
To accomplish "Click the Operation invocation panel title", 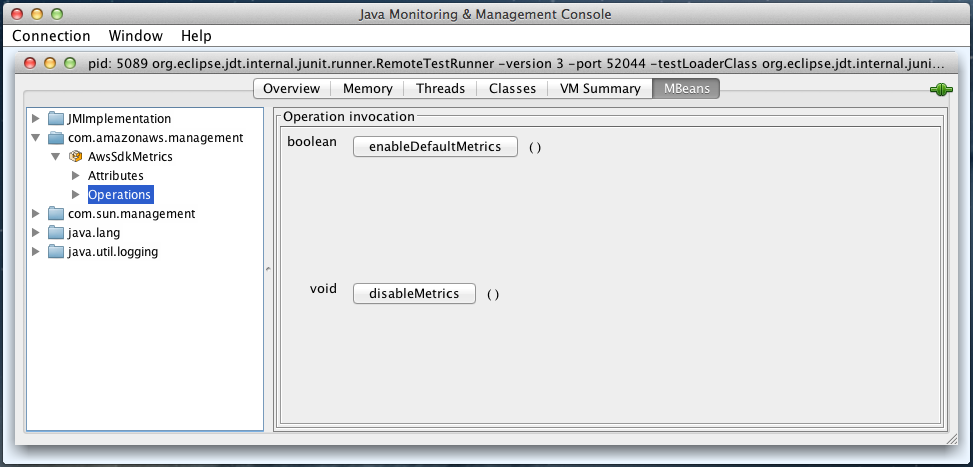I will coord(349,116).
